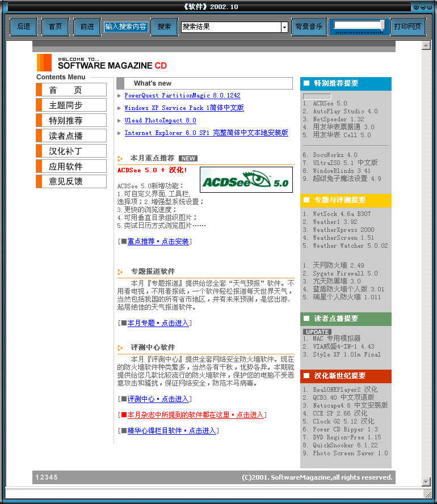This screenshot has height=504, width=437.
Task: Click DocuWorks 4.0 entry
Action: pyautogui.click(x=335, y=155)
